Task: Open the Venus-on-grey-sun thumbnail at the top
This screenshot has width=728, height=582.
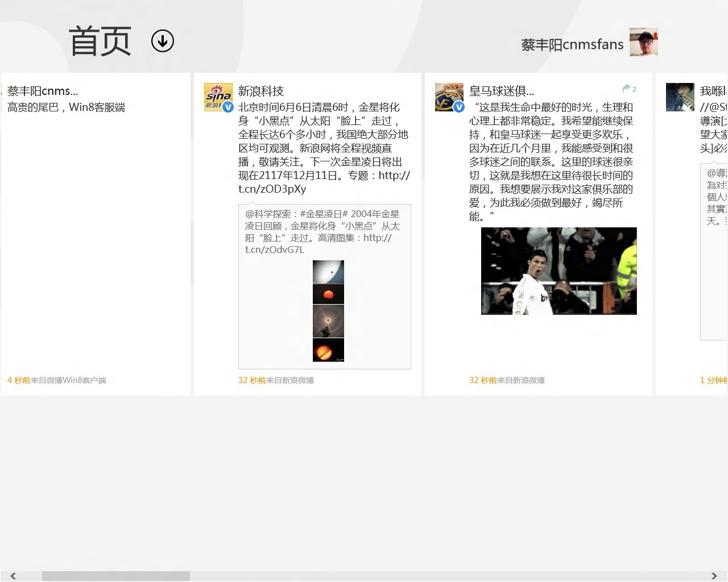Action: [x=328, y=272]
